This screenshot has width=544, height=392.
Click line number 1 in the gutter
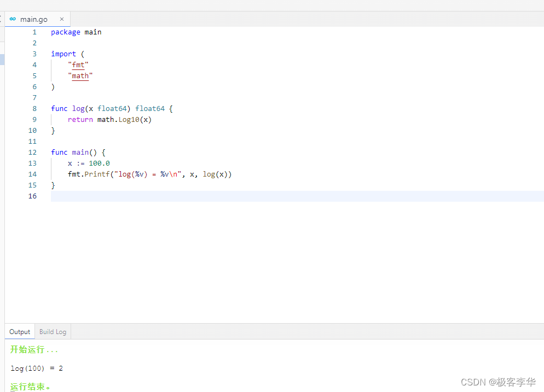click(34, 32)
